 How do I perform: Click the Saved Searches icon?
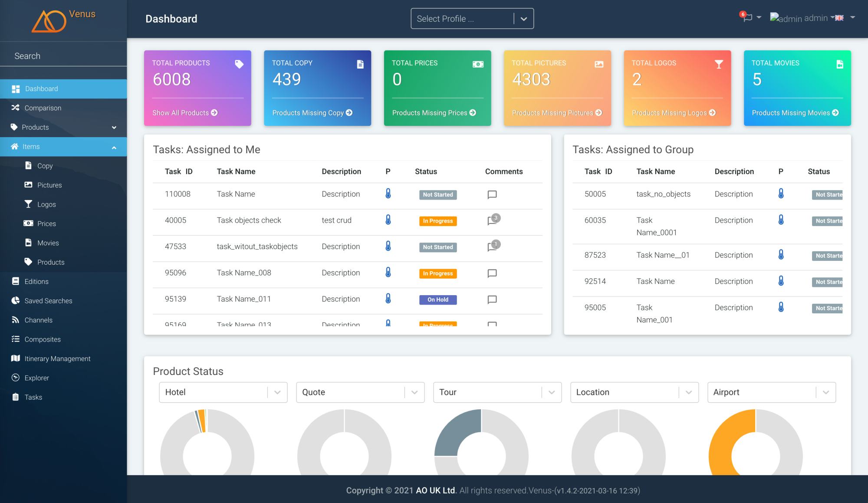15,300
